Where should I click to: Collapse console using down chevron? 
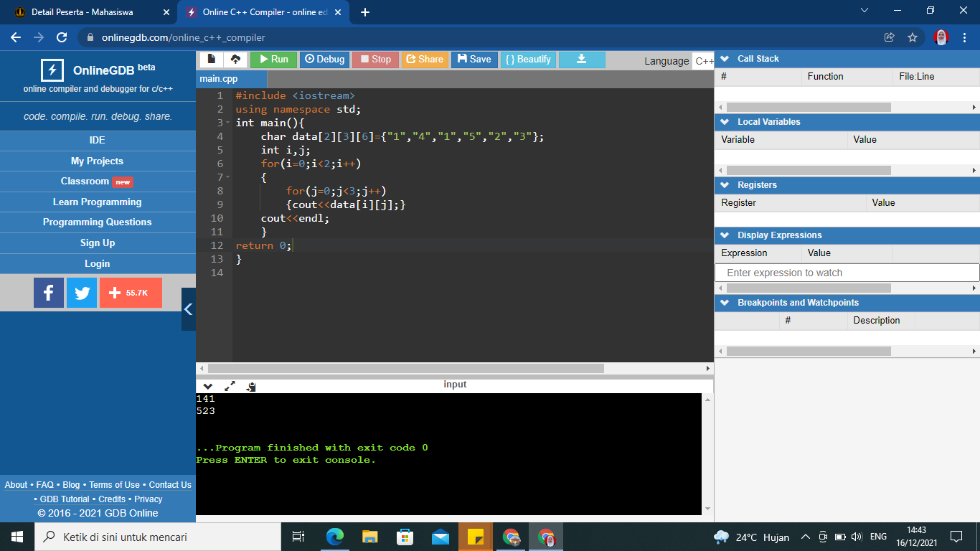pos(208,386)
